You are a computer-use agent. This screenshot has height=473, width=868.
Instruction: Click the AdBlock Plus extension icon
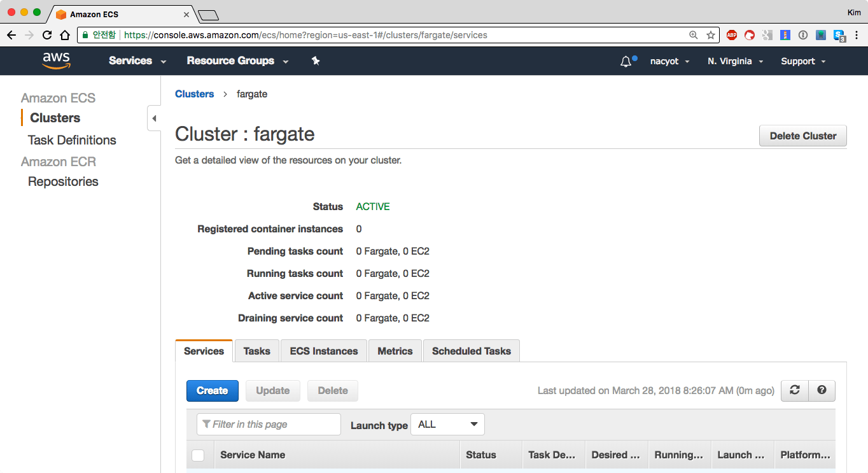coord(732,35)
